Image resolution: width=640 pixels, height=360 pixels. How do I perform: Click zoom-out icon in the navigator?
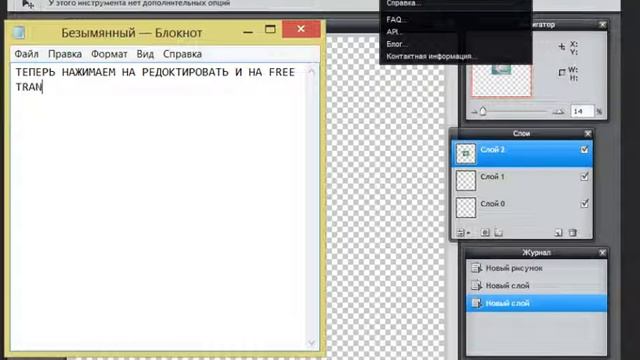(474, 111)
